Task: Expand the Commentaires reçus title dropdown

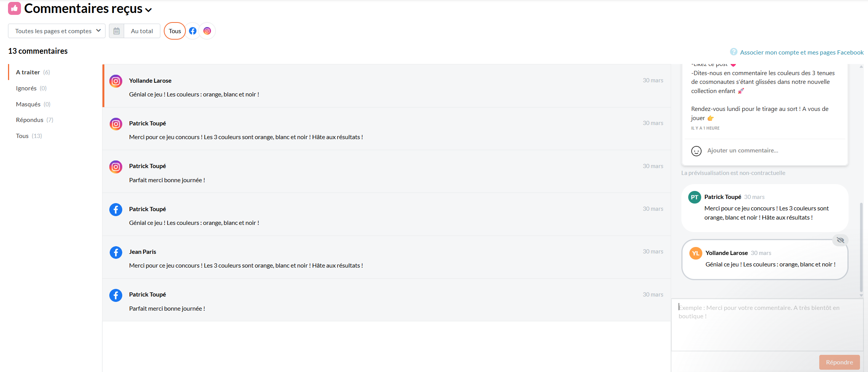Action: tap(149, 10)
